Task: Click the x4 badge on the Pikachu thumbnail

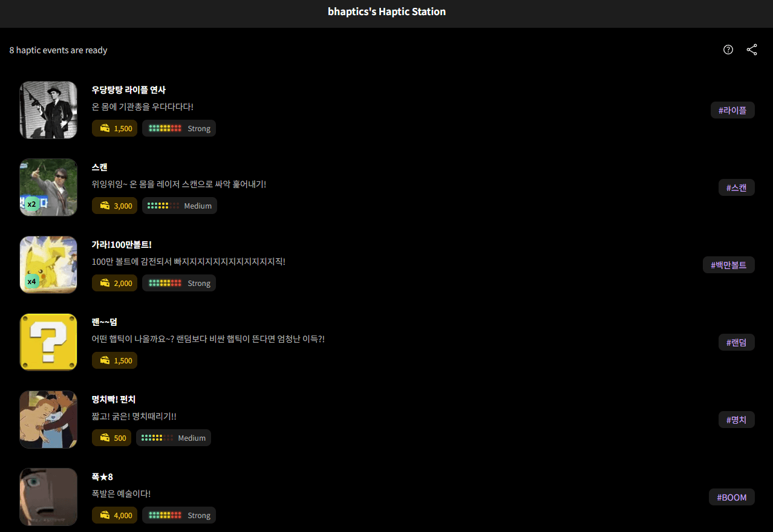Action: [31, 282]
